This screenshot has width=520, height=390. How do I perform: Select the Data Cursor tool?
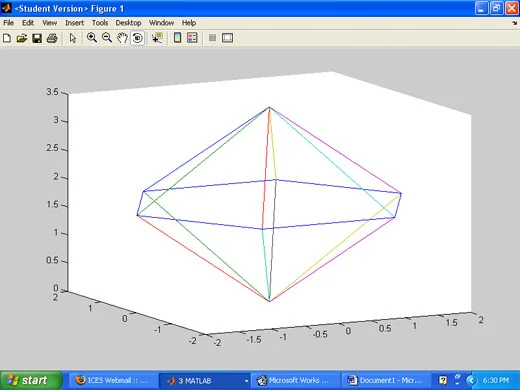(157, 38)
